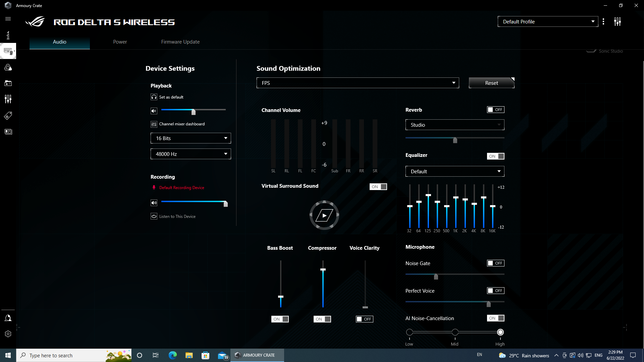Click Channel mixer dashboard link
Screen dimensions: 644x362
(x=182, y=124)
